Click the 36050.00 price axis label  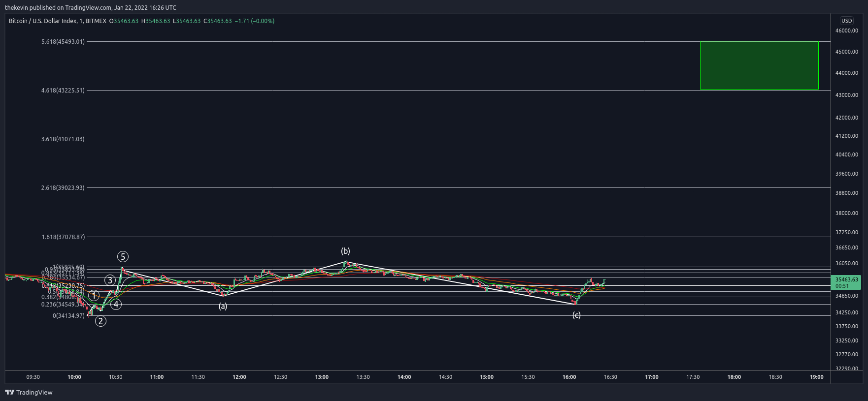[847, 263]
